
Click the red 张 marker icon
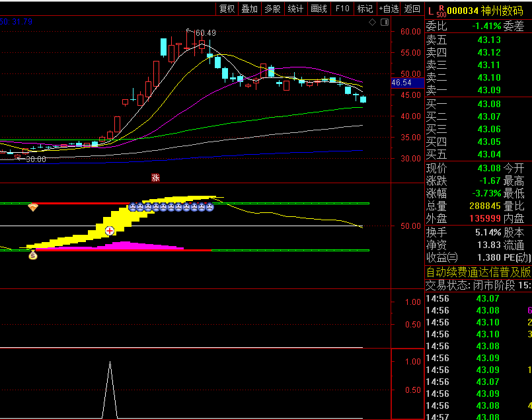[155, 177]
